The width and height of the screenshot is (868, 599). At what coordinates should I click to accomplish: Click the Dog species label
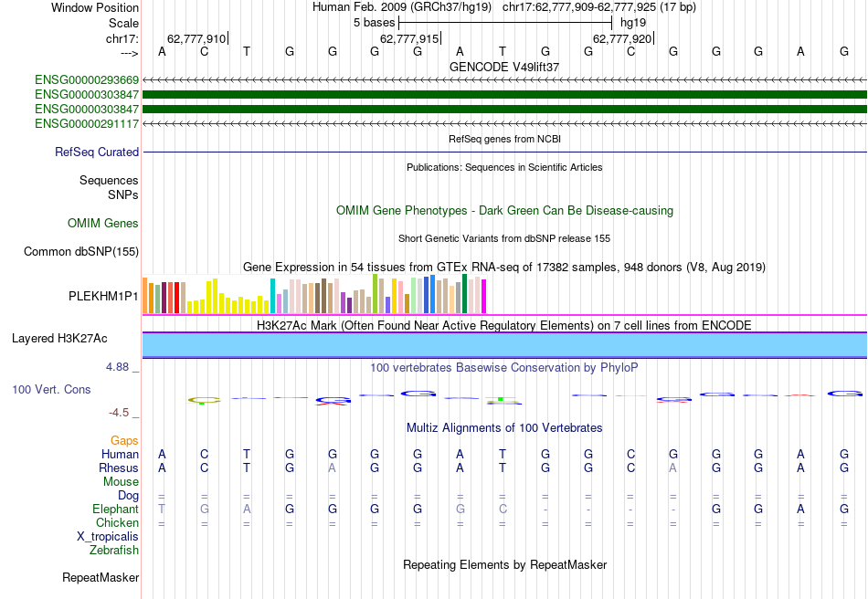128,496
